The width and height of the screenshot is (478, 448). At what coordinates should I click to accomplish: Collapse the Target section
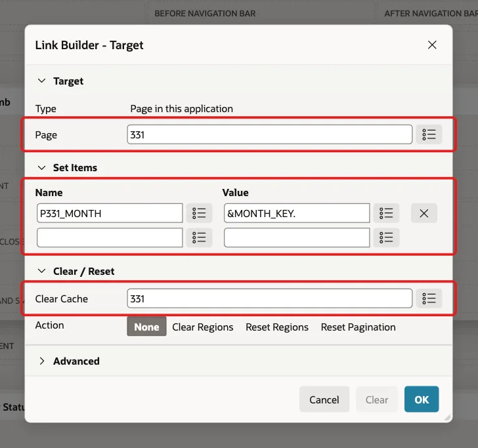(41, 81)
